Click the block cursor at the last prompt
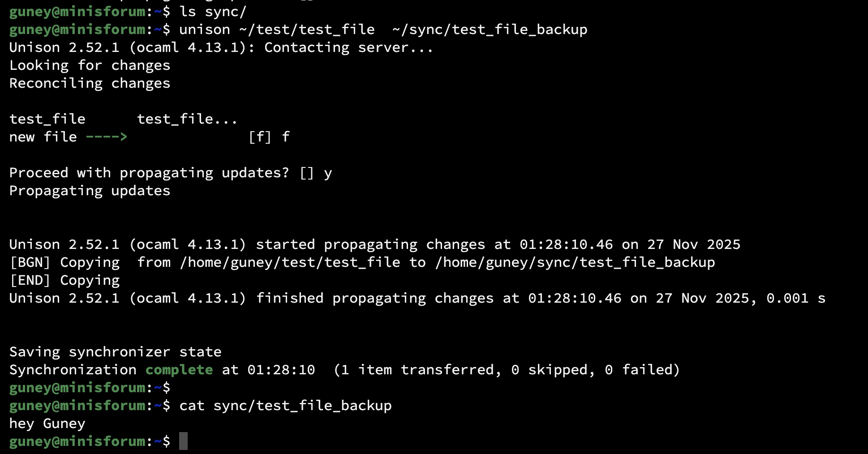The height and width of the screenshot is (454, 868). [x=183, y=441]
